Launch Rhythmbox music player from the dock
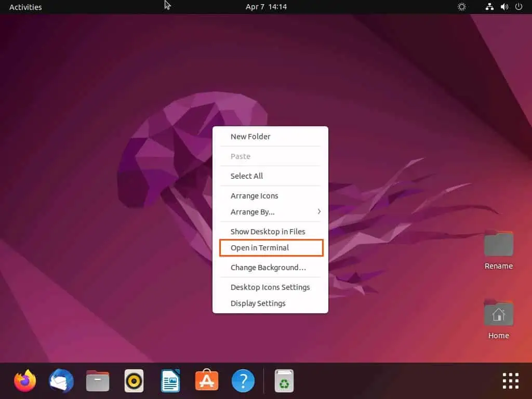Viewport: 532px width, 399px height. 134,381
